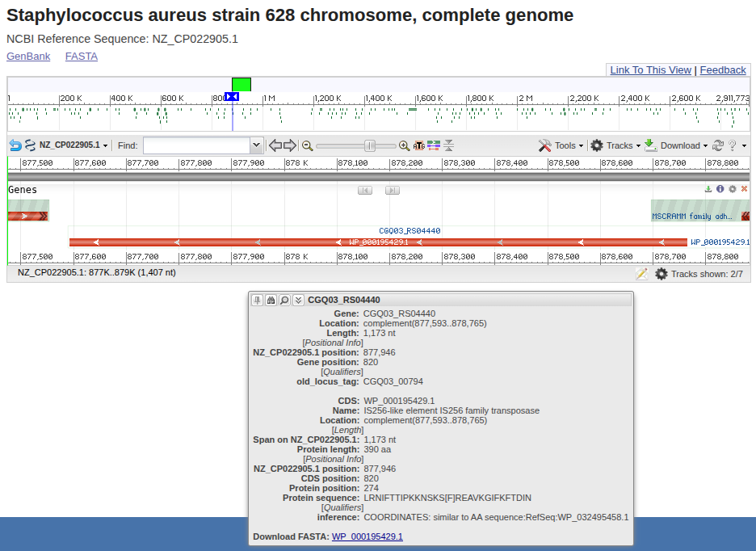Screen dimensions: 756x551
Task: Click the Genes track title
Action: [x=22, y=190]
